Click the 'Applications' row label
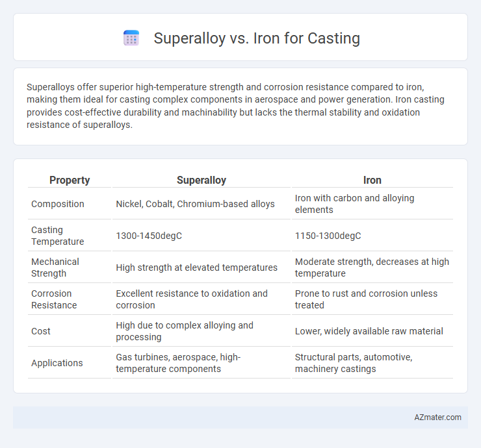 click(x=57, y=363)
